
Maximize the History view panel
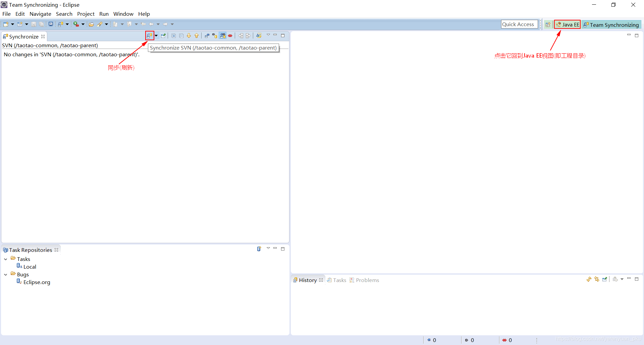tap(637, 279)
